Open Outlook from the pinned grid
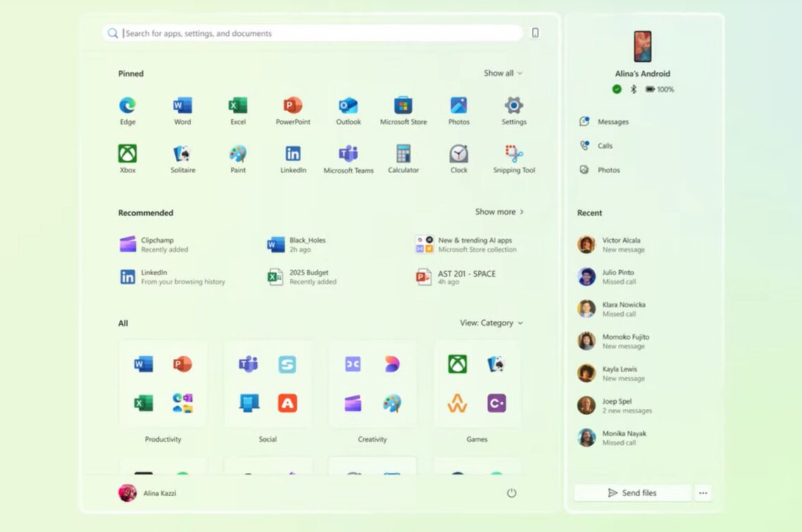This screenshot has width=802, height=532. 348,103
